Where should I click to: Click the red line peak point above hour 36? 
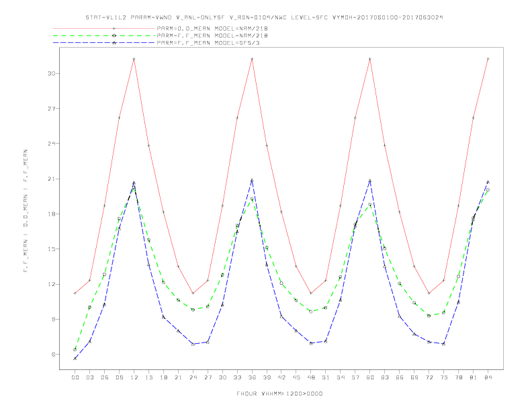pyautogui.click(x=252, y=59)
